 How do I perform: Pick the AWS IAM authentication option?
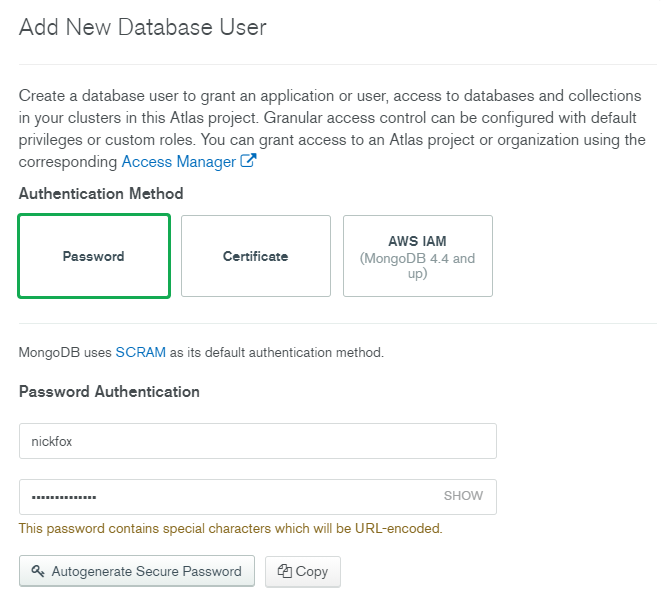[x=418, y=256]
